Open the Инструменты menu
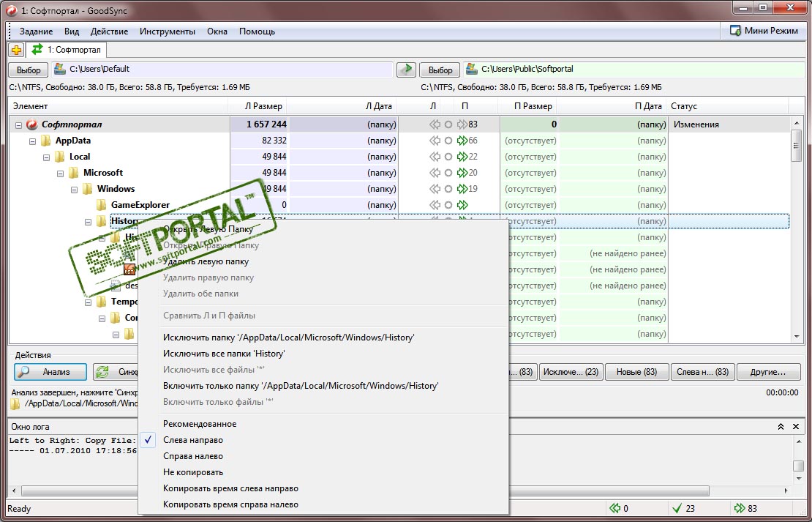Screen dimensions: 812x522 click(168, 31)
